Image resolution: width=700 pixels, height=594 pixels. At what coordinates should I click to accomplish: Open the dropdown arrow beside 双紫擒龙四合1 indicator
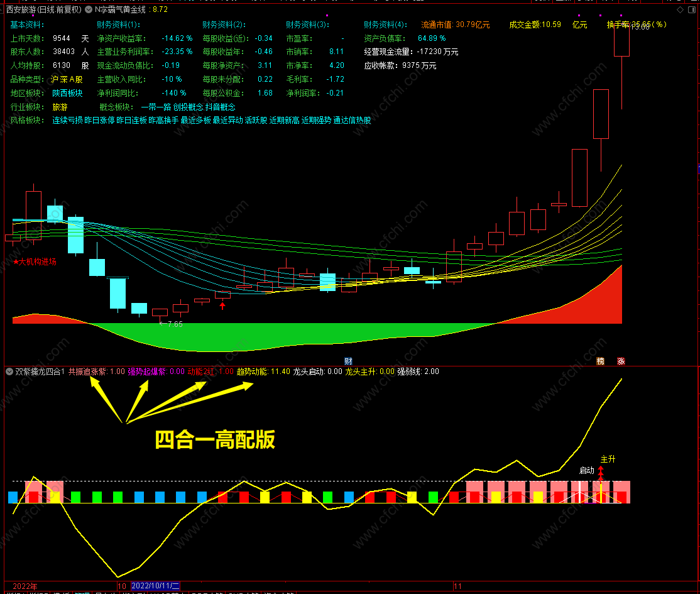tap(9, 371)
